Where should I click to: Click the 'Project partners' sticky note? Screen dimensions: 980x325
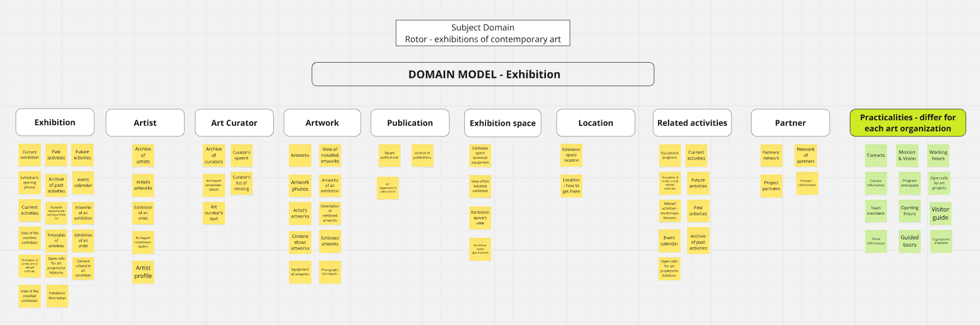tap(771, 186)
